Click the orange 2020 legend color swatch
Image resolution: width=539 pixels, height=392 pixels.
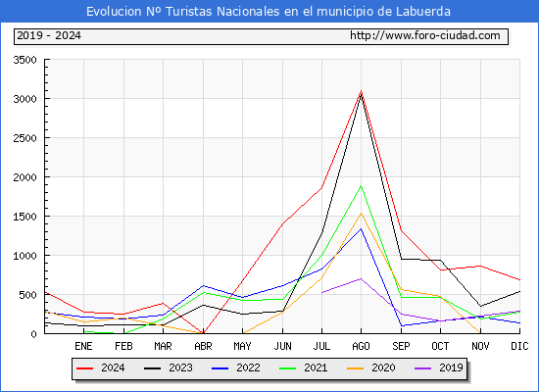point(356,368)
